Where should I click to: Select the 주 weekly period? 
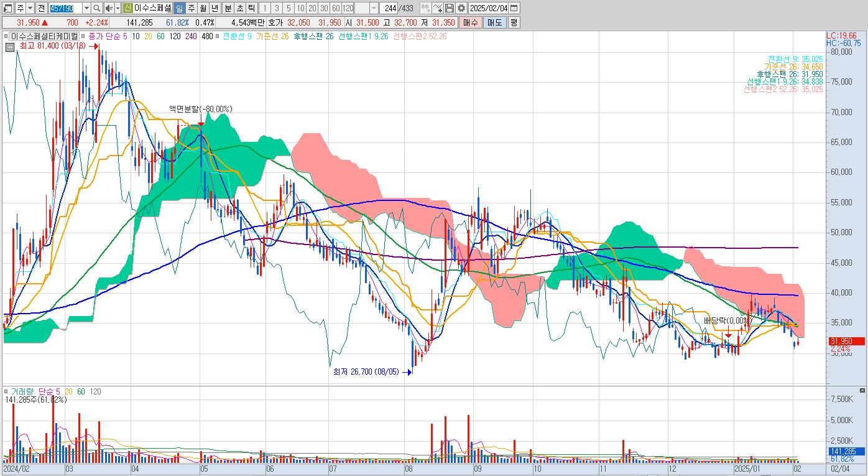[191, 8]
